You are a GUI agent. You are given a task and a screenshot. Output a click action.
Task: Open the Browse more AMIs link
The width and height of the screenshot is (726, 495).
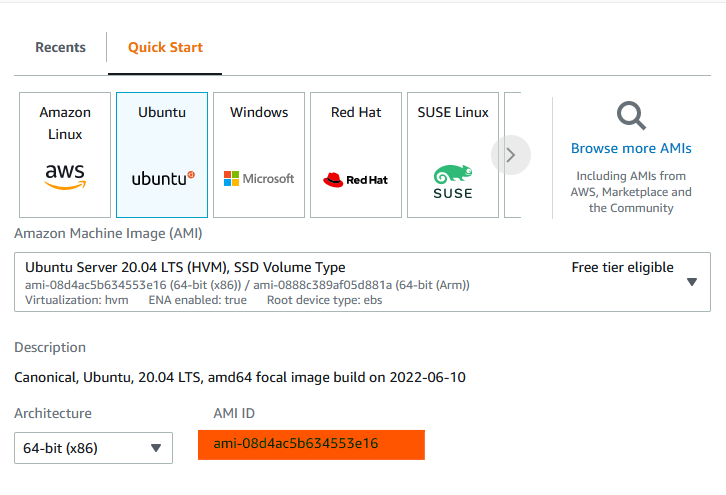[x=631, y=148]
